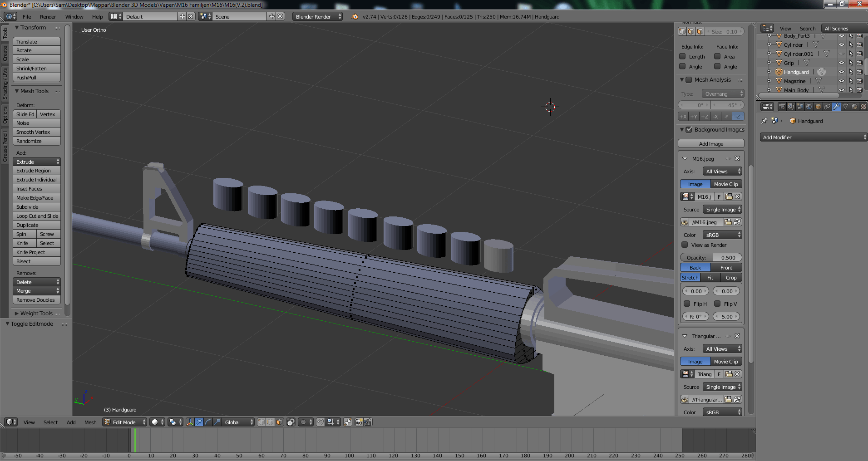Click Add Image button
This screenshot has height=461, width=868.
point(711,143)
